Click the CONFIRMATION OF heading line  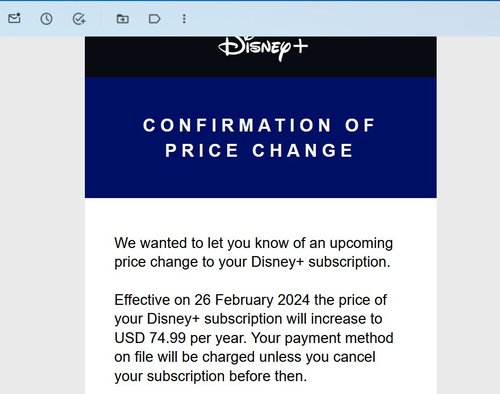pyautogui.click(x=259, y=125)
